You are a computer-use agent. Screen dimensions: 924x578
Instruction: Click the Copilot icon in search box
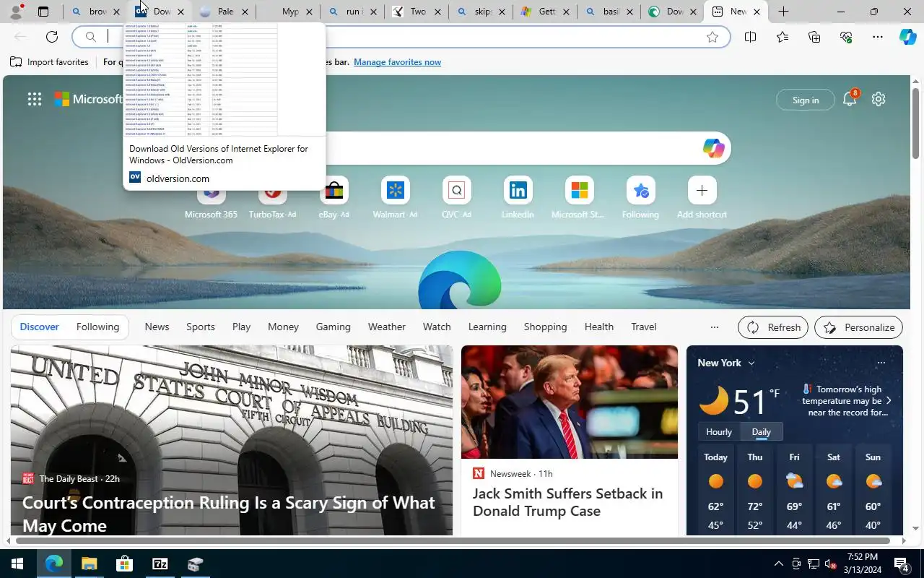click(713, 148)
